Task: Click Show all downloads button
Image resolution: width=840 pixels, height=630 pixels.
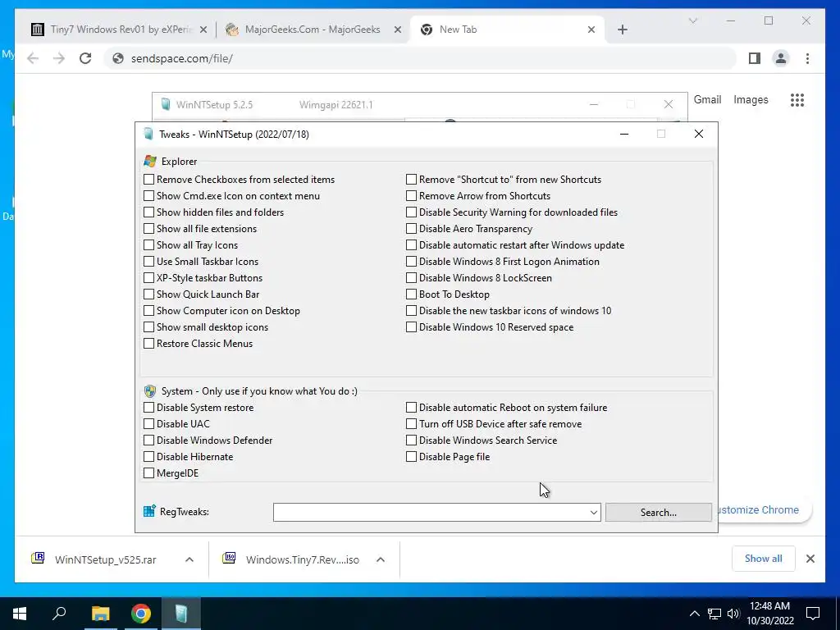Action: click(x=763, y=559)
